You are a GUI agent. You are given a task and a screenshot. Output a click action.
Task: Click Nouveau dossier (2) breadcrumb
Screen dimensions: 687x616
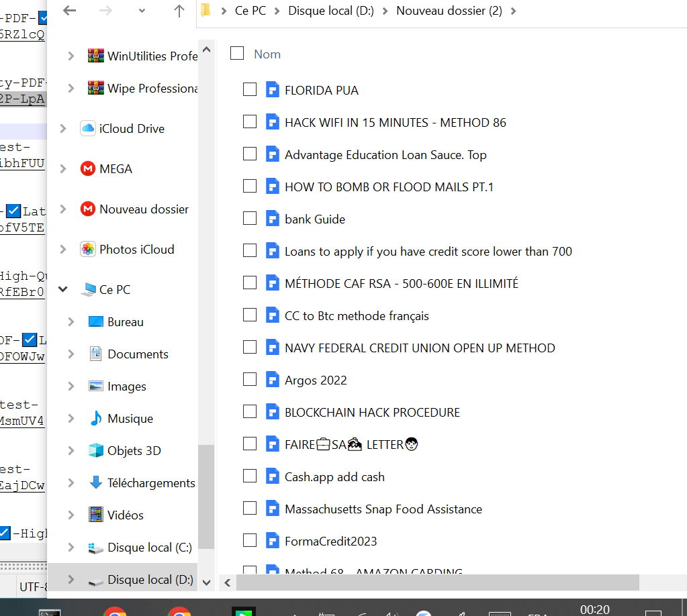pyautogui.click(x=449, y=11)
